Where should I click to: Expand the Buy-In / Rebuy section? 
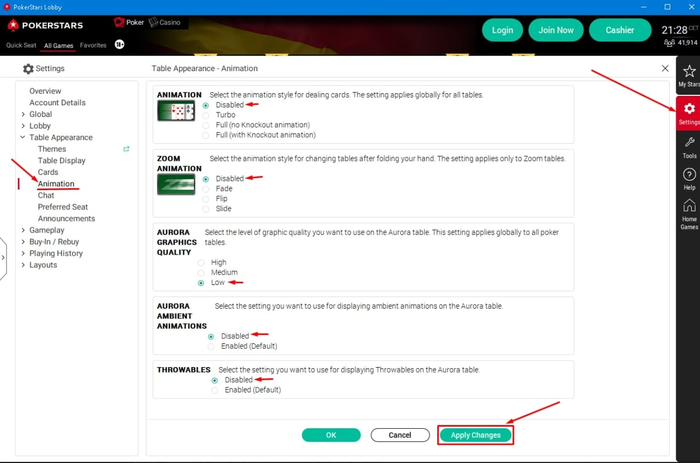pyautogui.click(x=23, y=242)
